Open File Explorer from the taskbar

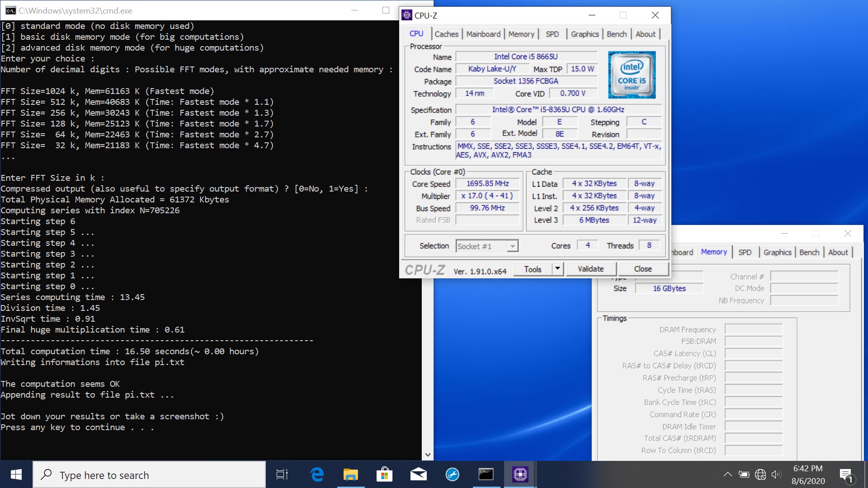pyautogui.click(x=350, y=474)
